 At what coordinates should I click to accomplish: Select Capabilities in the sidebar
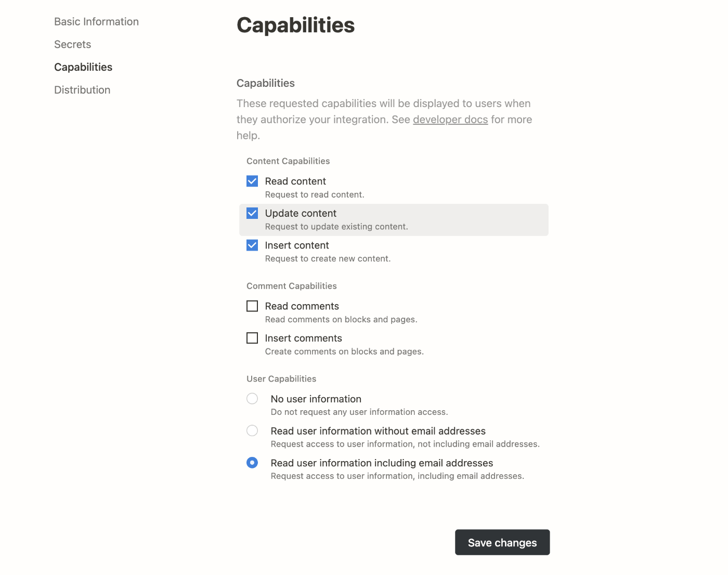[83, 67]
